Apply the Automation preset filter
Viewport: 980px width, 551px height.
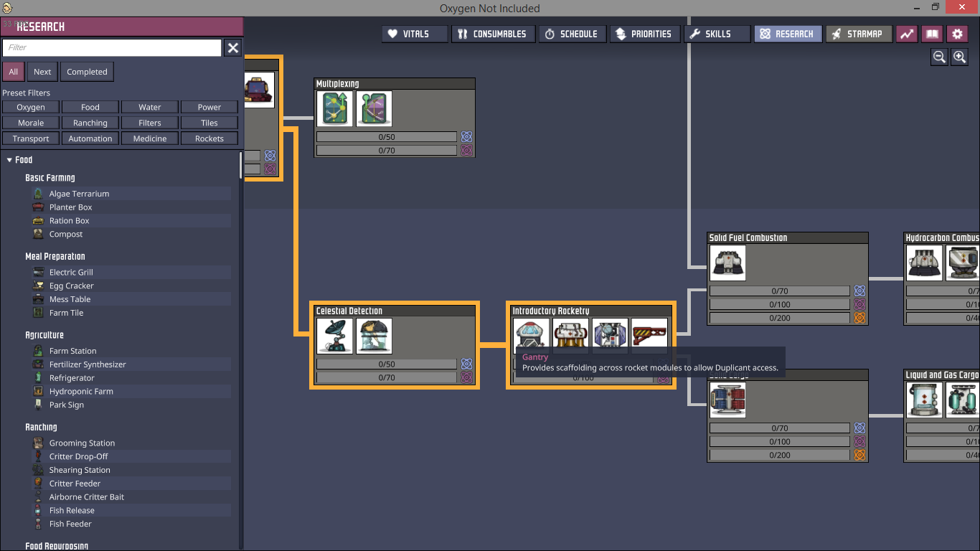click(x=90, y=138)
